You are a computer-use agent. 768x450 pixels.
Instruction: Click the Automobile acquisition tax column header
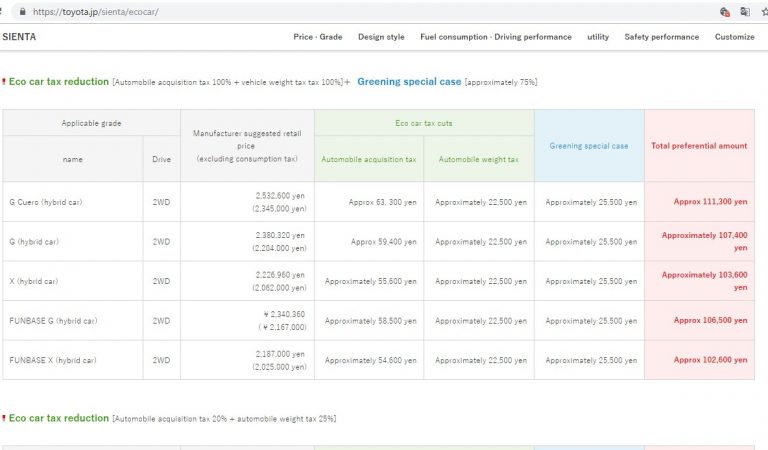click(369, 159)
